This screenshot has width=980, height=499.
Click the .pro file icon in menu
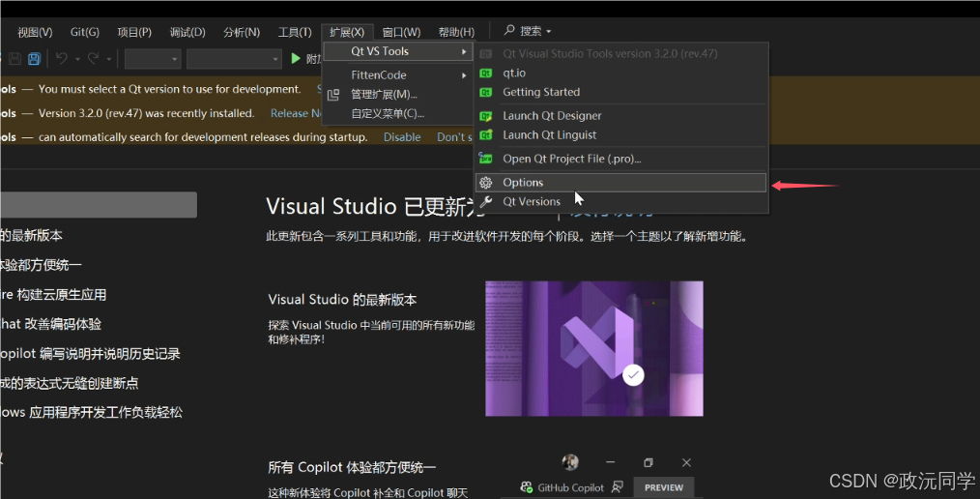pos(485,159)
